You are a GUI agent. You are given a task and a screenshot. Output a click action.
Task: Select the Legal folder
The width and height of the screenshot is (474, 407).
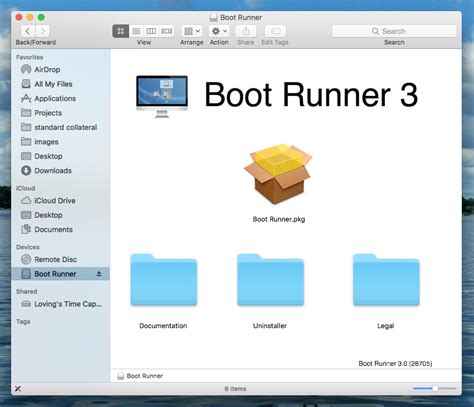(x=386, y=280)
